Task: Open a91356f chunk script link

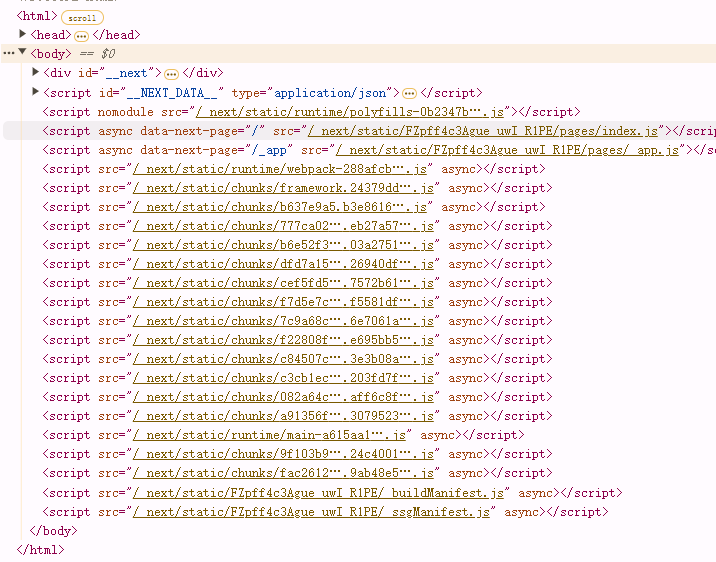Action: point(283,416)
